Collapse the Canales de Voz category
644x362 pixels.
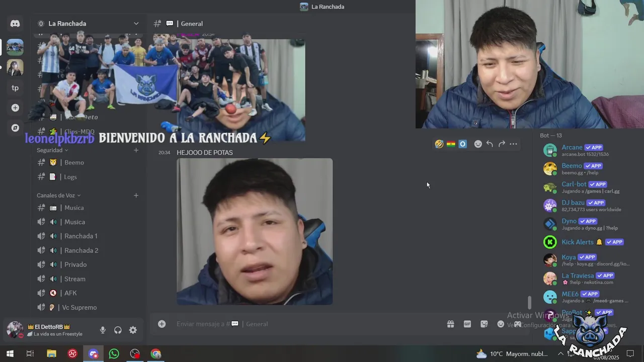tap(58, 196)
